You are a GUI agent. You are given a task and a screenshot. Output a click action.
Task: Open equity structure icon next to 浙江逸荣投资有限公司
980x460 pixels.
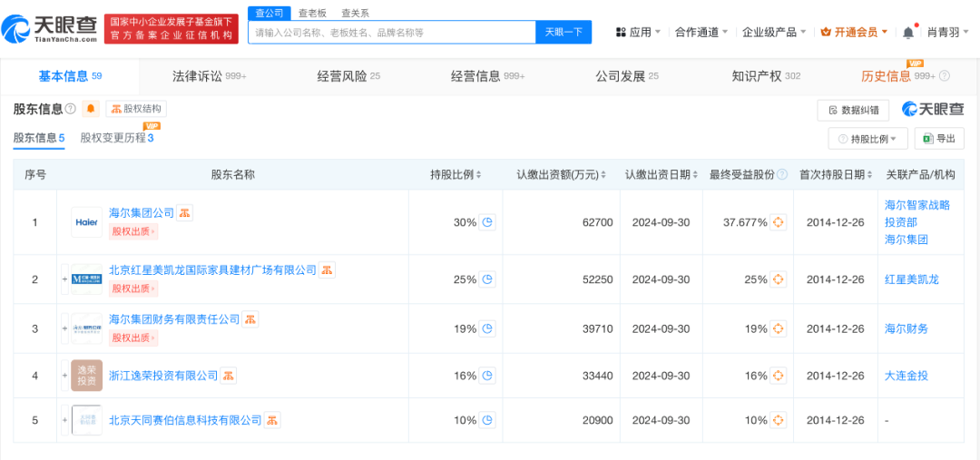(229, 376)
